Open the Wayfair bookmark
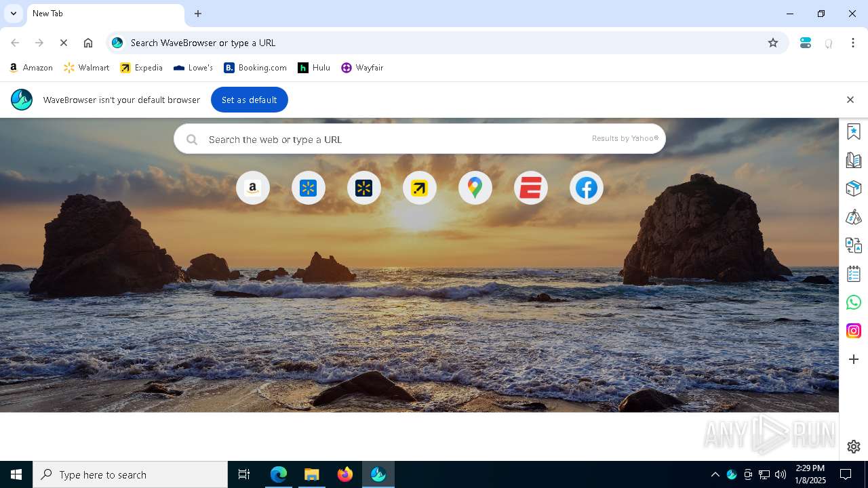This screenshot has width=868, height=488. [x=363, y=68]
